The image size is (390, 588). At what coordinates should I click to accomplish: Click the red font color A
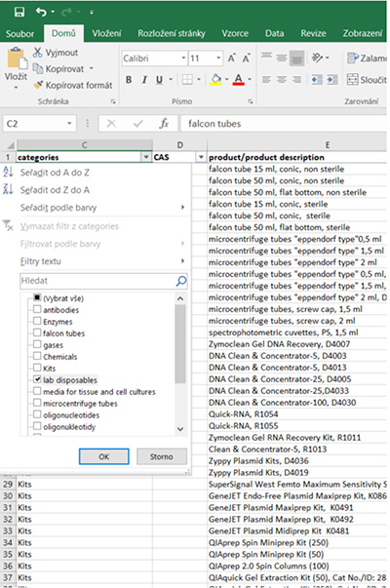239,80
